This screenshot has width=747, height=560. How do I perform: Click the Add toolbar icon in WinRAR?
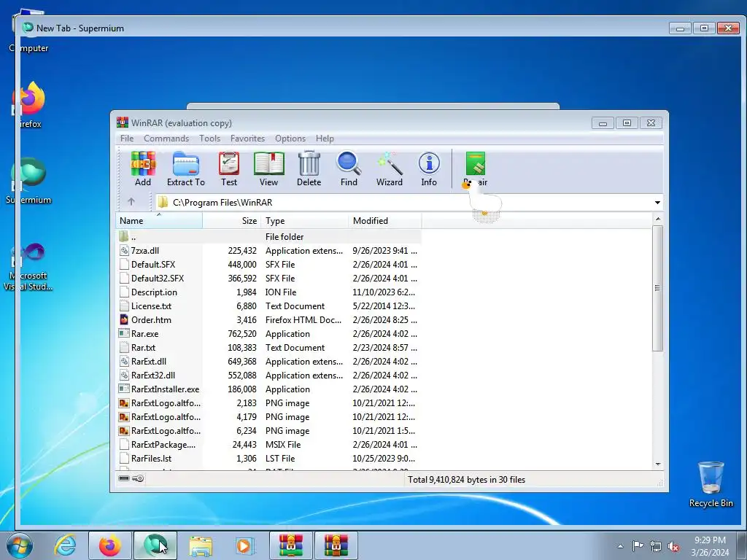[143, 168]
